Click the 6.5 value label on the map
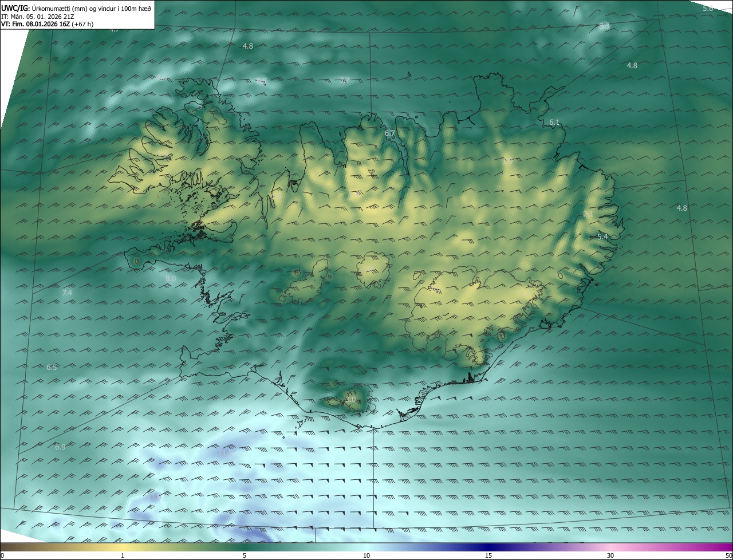 tap(52, 367)
